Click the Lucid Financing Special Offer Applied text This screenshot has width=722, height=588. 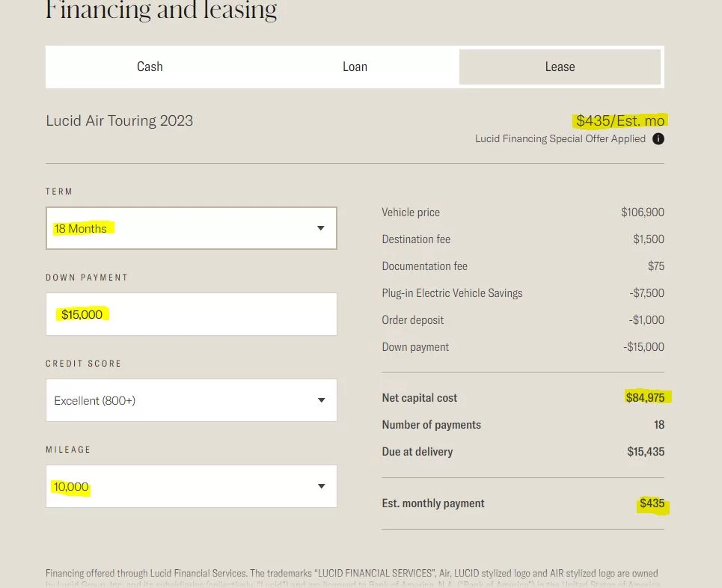[x=560, y=139]
